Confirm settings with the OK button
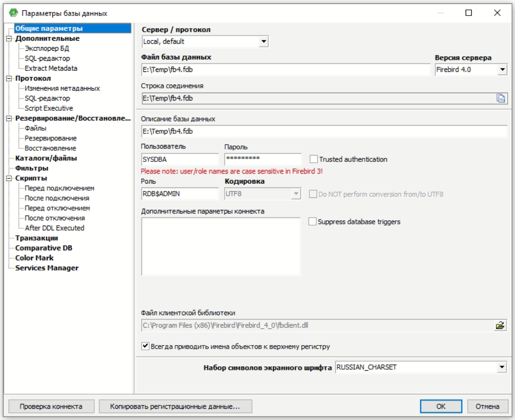The width and height of the screenshot is (515, 420). [x=441, y=407]
